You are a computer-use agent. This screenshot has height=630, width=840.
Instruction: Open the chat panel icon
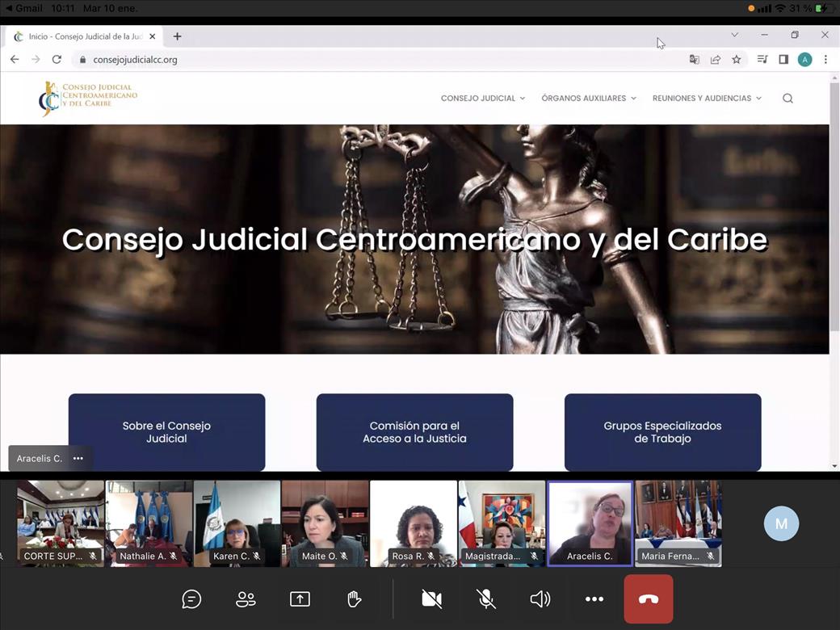(x=191, y=599)
